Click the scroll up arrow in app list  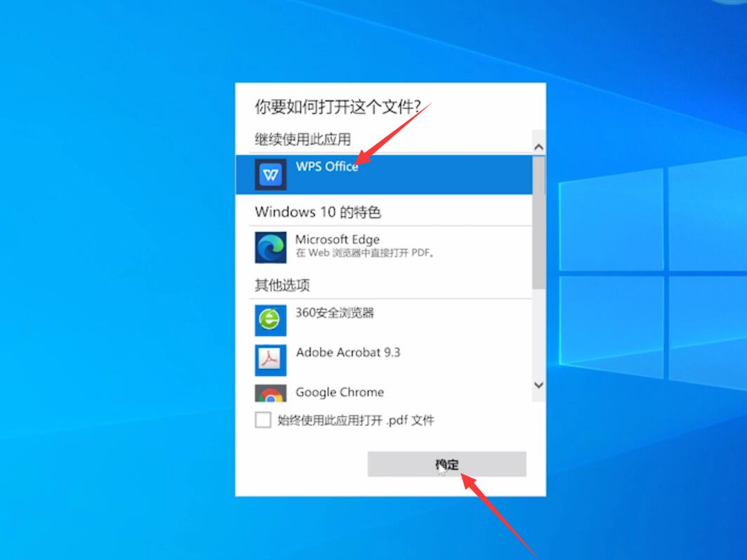(538, 147)
